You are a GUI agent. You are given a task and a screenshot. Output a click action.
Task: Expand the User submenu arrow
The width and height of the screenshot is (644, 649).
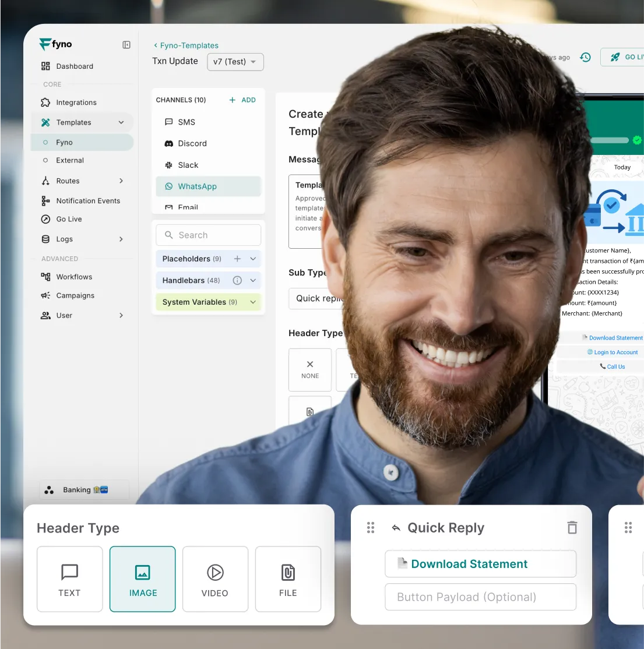point(121,315)
